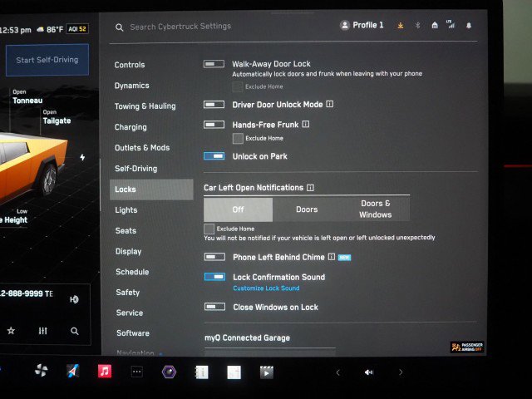Open Profile 1 driver profile
This screenshot has width=532, height=399.
coord(362,25)
